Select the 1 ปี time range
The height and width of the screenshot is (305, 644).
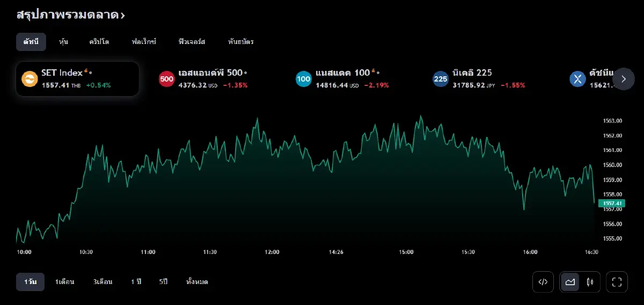pyautogui.click(x=136, y=282)
